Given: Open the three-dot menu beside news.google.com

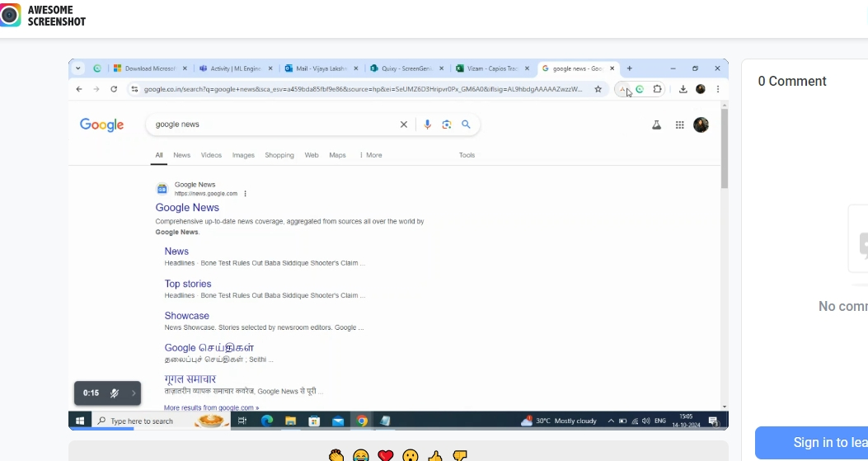Looking at the screenshot, I should (245, 193).
